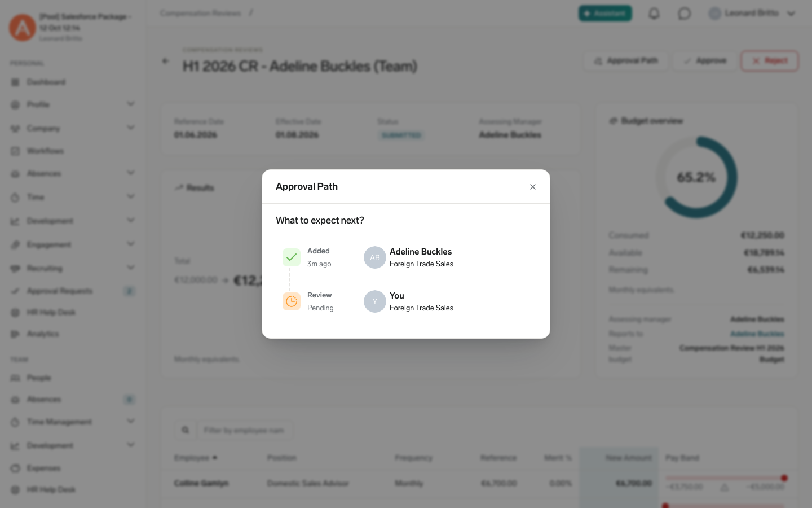Click the '3m ago' timestamp

[319, 264]
